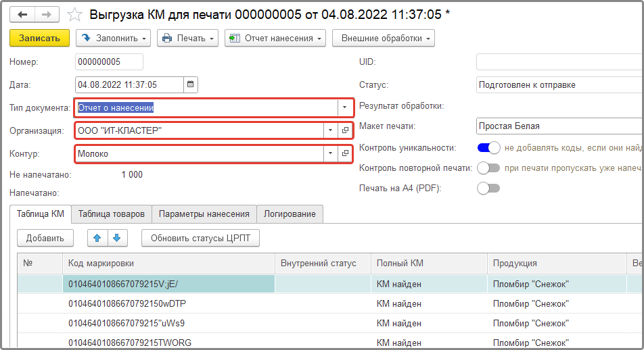
Task: Click the Номер input field
Action: click(110, 62)
